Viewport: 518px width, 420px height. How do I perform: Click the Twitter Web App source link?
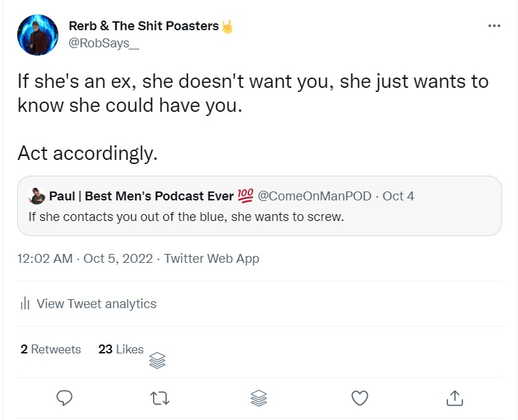click(x=211, y=259)
